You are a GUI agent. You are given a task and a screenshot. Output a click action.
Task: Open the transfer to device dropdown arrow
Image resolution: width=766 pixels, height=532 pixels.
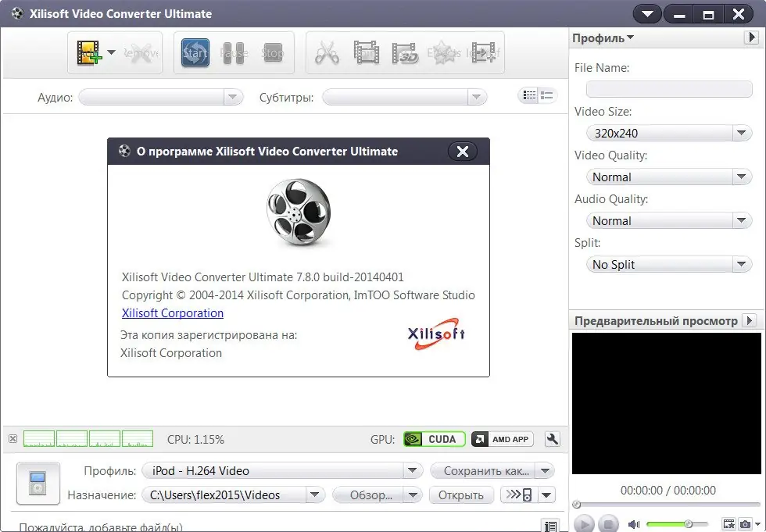coord(546,495)
